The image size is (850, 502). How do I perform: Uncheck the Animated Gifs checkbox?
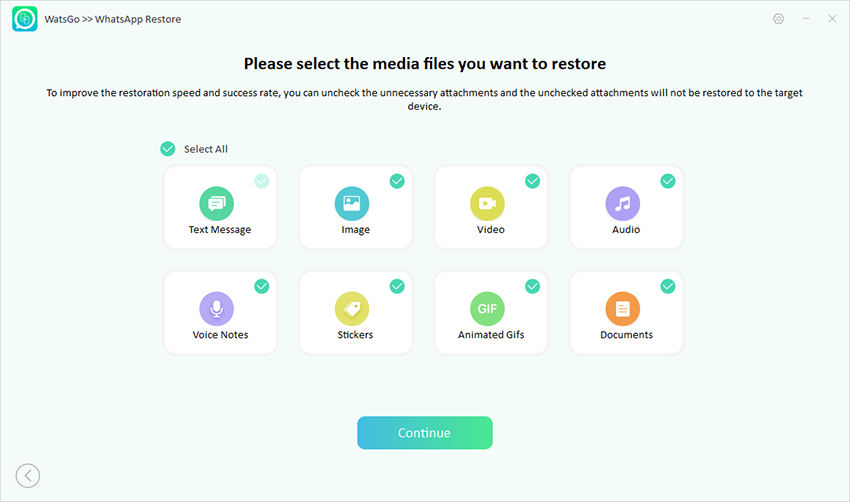point(532,286)
